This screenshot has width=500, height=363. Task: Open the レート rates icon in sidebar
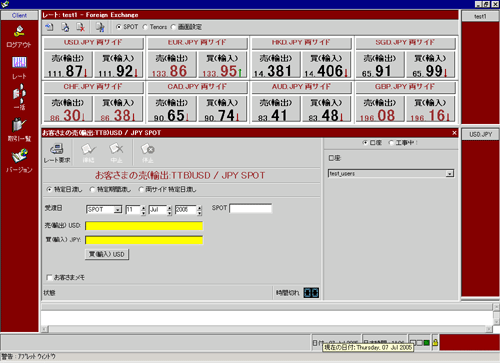19,62
